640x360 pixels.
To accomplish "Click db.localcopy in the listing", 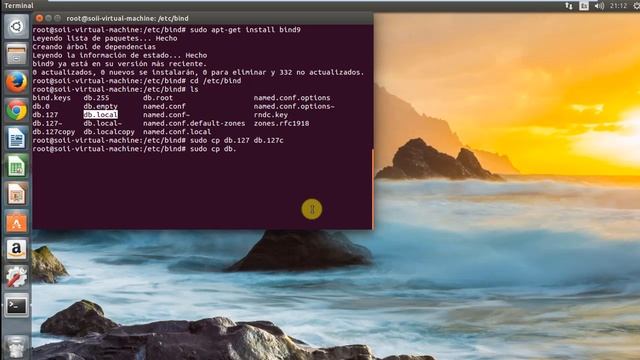I will (x=109, y=132).
